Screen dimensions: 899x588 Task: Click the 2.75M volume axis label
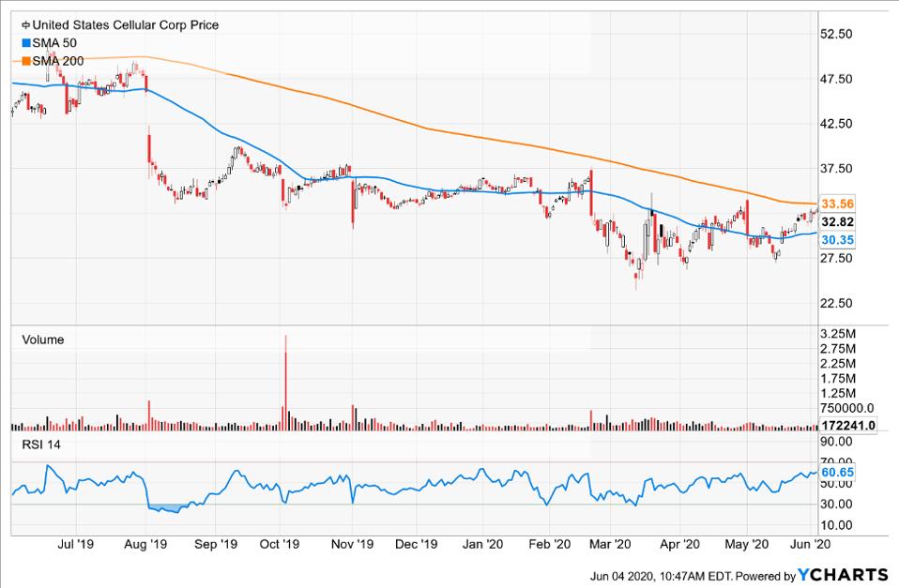point(838,349)
